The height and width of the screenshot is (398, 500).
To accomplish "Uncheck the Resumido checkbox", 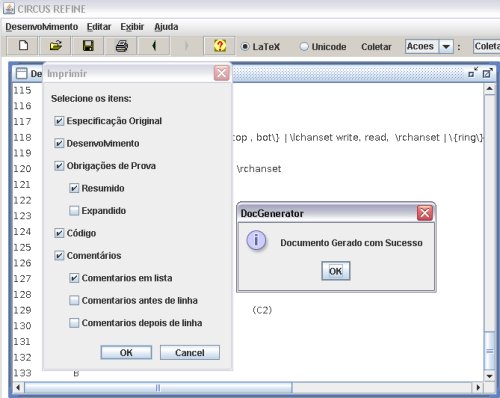I will [x=74, y=188].
